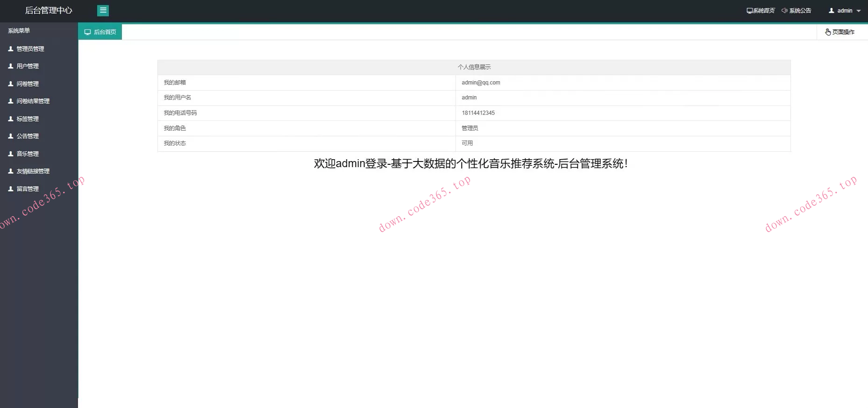Viewport: 868px width, 408px height.
Task: Click the speaker icon next to 系统公告
Action: click(x=784, y=11)
